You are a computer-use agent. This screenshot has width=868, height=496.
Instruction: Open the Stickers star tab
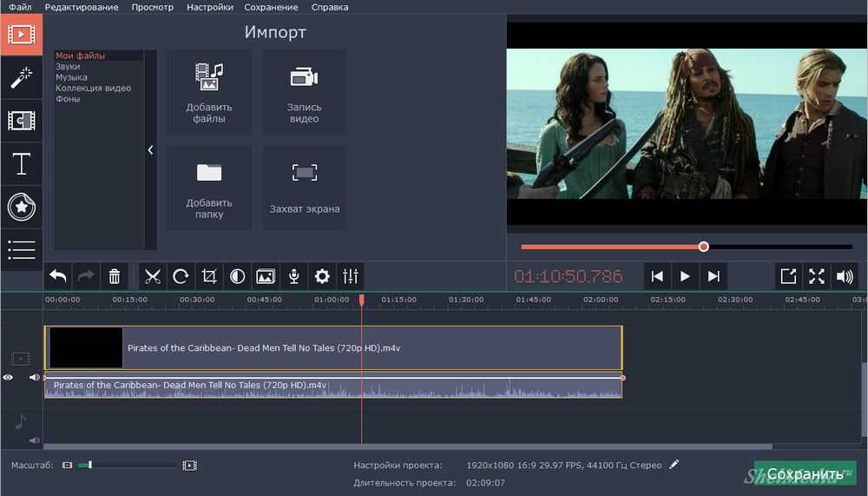pyautogui.click(x=21, y=207)
